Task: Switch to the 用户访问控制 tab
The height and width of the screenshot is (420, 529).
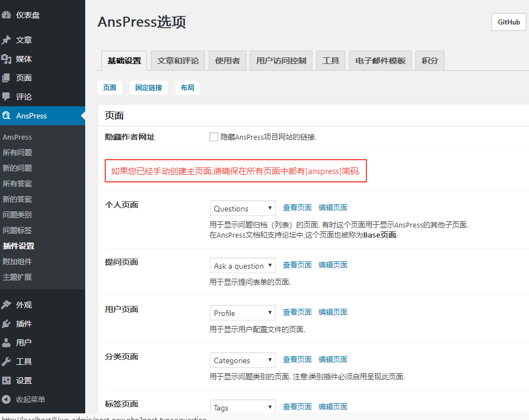Action: coord(281,61)
